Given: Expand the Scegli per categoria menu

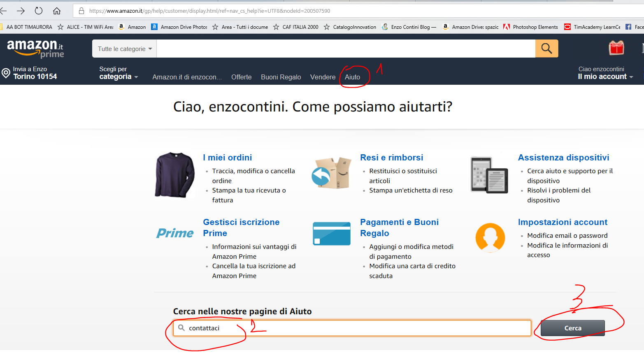Looking at the screenshot, I should tap(118, 73).
